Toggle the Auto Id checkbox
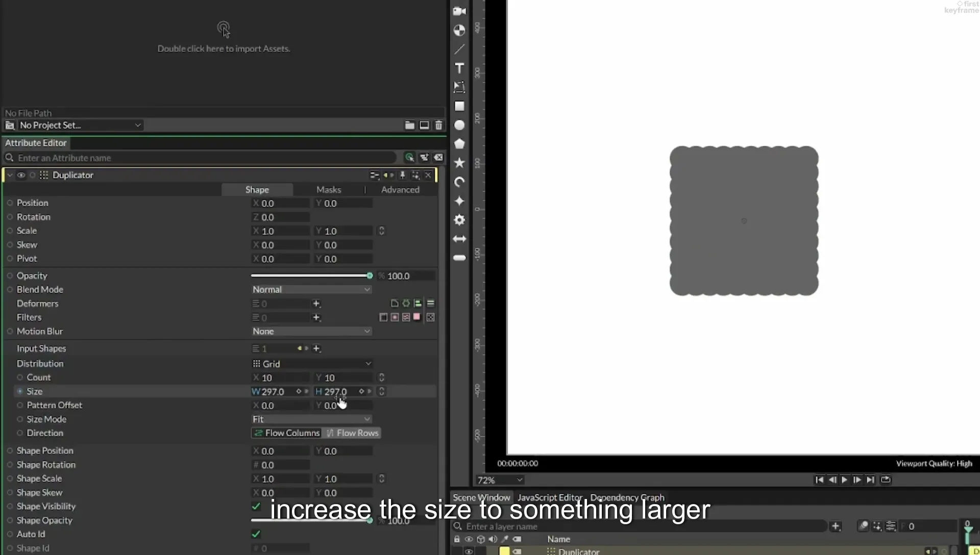 pos(256,534)
